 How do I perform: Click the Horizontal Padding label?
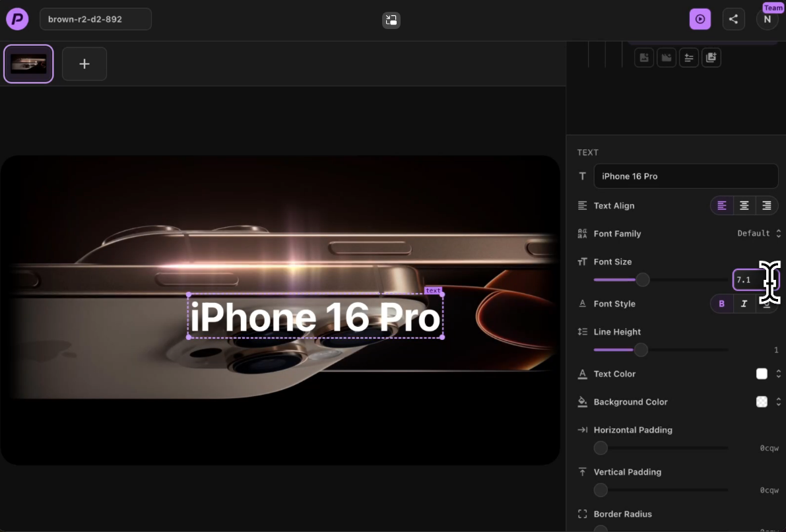click(633, 430)
